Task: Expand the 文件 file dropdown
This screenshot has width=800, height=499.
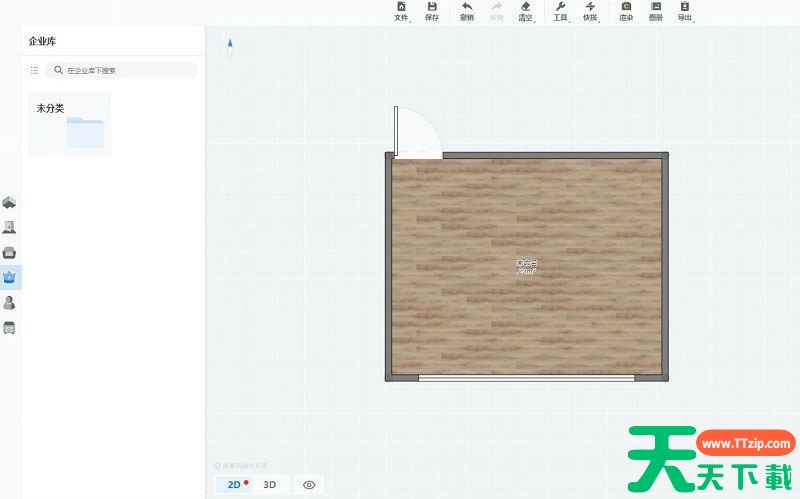Action: pyautogui.click(x=402, y=12)
